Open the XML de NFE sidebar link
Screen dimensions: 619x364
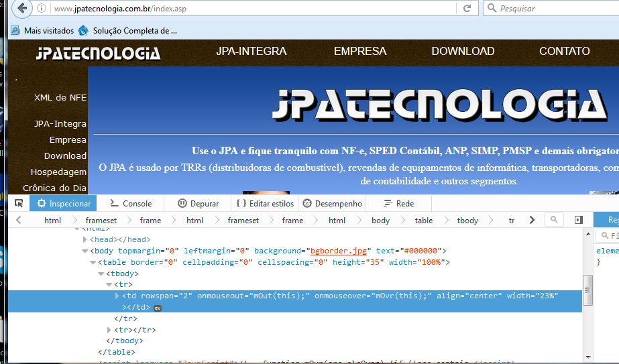(x=60, y=97)
